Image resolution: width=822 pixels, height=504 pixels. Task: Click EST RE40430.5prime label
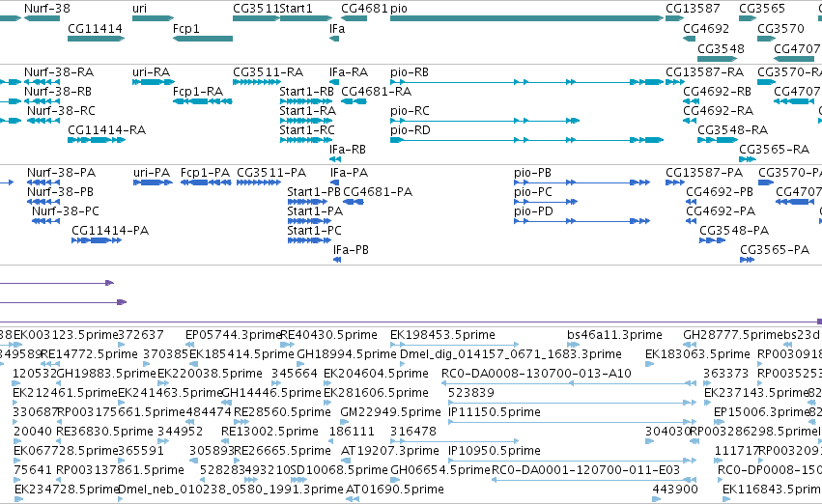pos(328,335)
